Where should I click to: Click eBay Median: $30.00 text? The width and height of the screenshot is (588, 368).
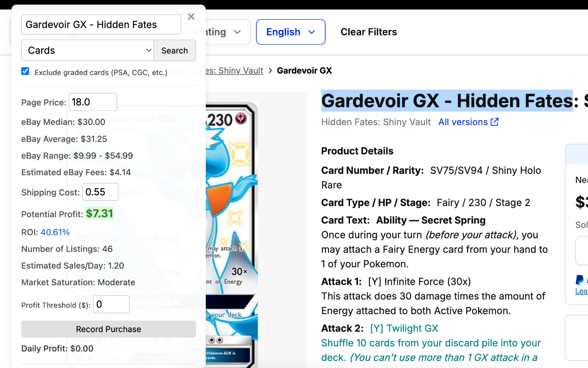(x=63, y=122)
